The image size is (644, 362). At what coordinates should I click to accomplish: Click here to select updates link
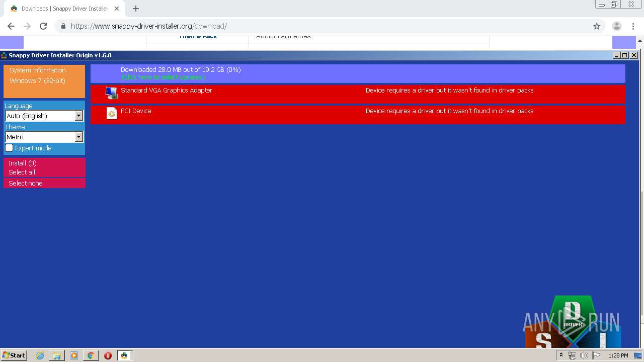point(163,77)
